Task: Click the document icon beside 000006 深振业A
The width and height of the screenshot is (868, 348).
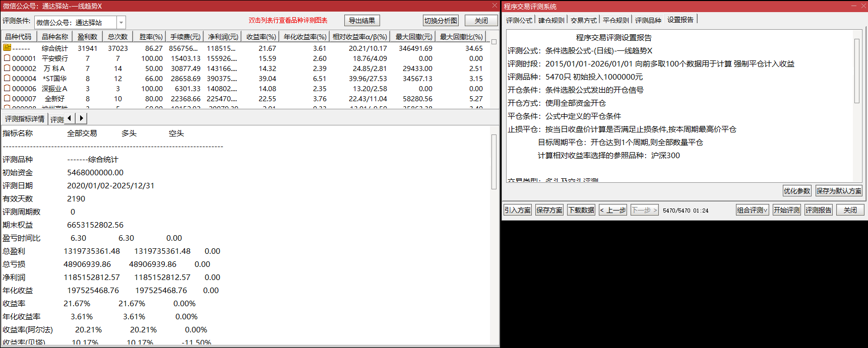Action: click(x=7, y=88)
